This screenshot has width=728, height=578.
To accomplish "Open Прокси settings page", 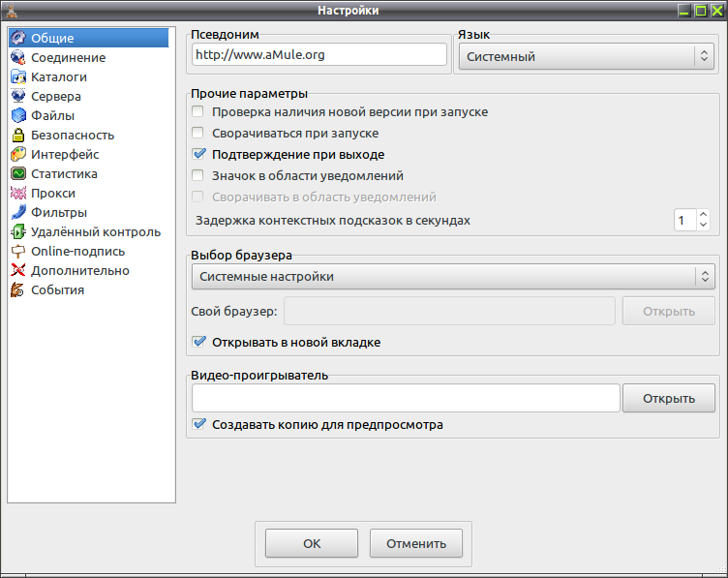I will pos(53,193).
